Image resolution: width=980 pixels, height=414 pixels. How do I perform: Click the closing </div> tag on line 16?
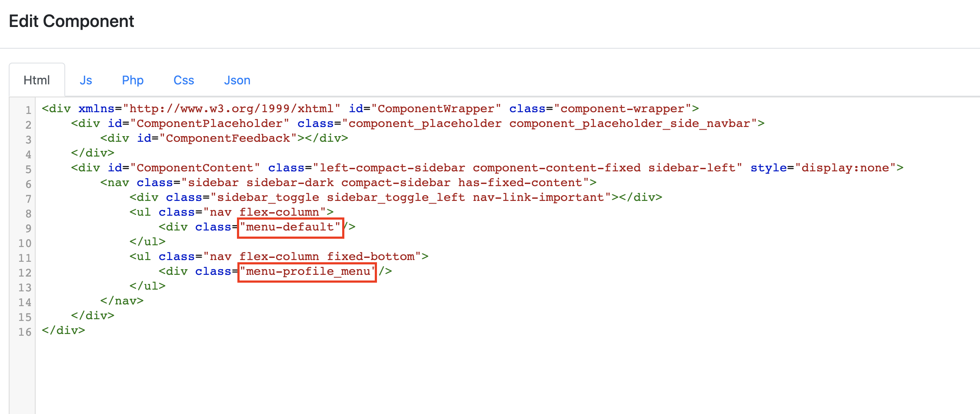63,331
